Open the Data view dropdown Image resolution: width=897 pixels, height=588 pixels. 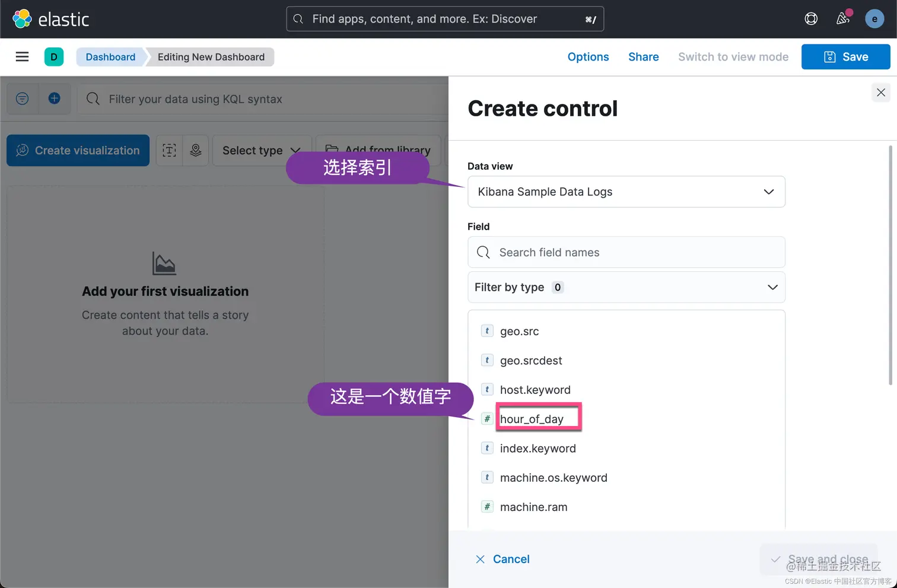tap(626, 192)
